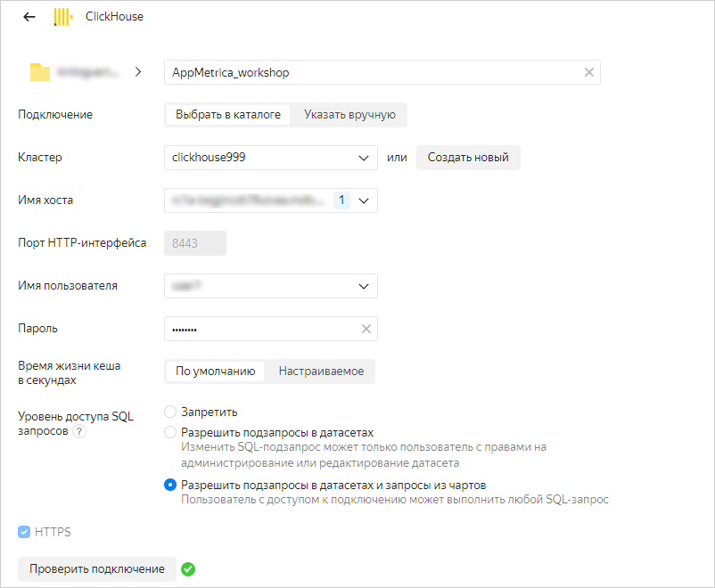Screen dimensions: 715x588
Task: Clear the password field with X icon
Action: tap(366, 329)
